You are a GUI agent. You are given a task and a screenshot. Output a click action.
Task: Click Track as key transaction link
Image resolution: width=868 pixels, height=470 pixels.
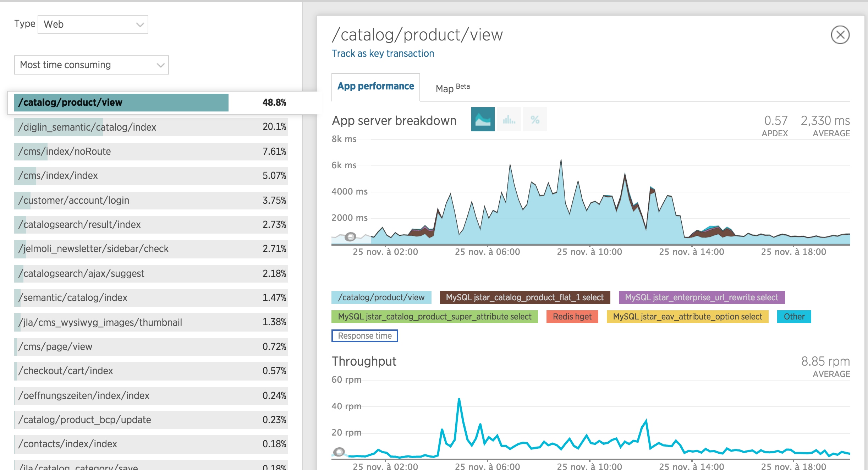pos(382,54)
